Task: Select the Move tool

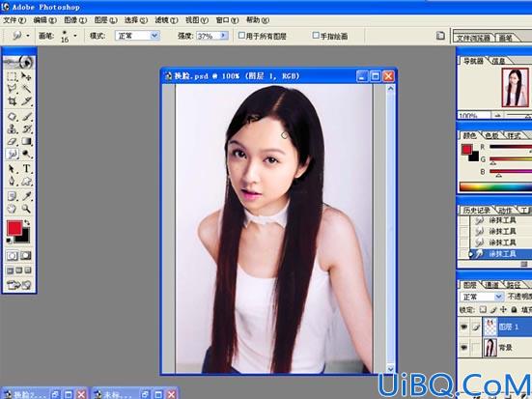Action: 26,76
